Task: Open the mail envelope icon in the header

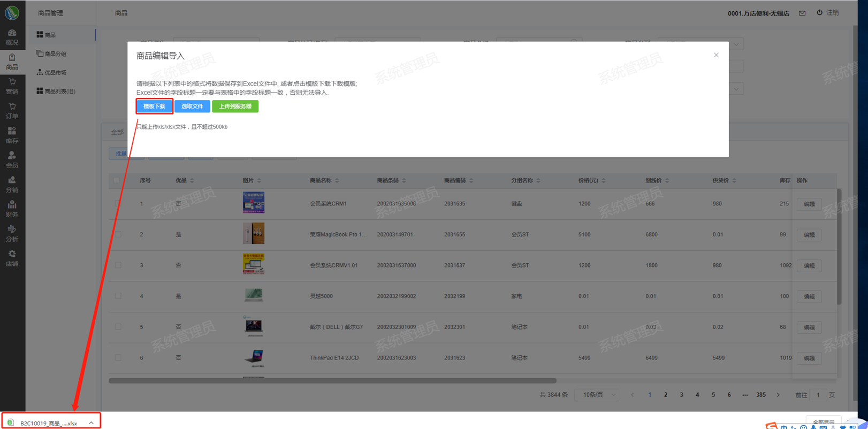Action: point(802,13)
